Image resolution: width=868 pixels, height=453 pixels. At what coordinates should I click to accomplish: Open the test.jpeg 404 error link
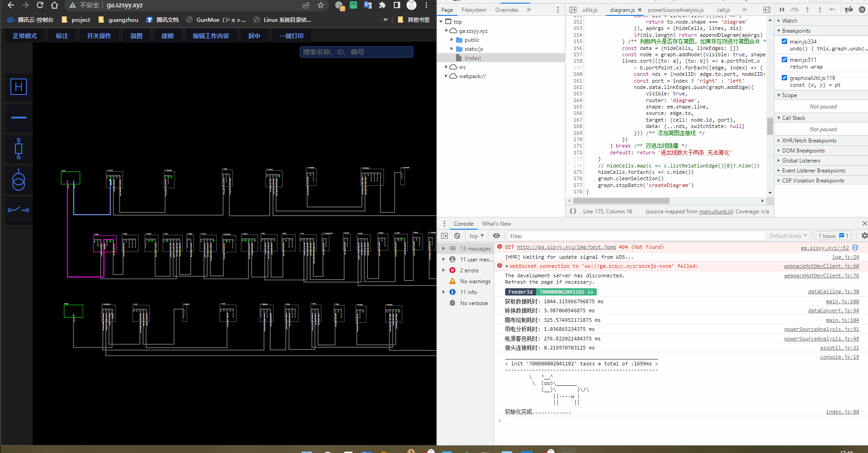(x=566, y=247)
